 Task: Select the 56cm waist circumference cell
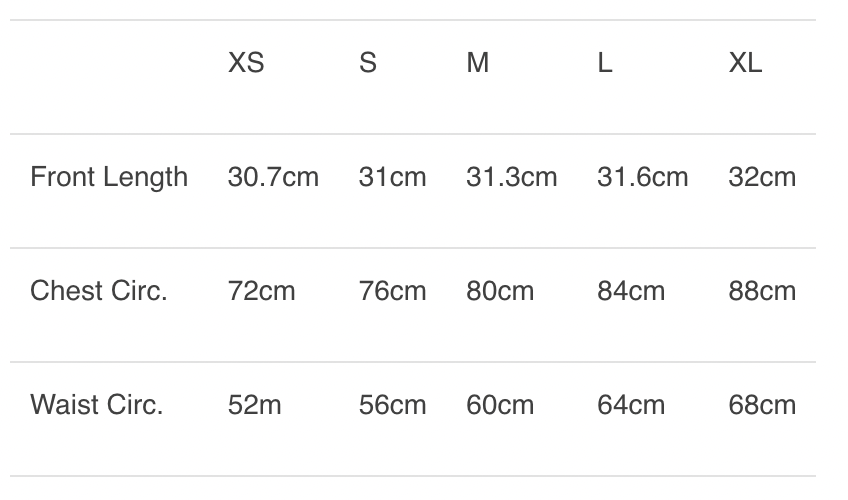392,405
